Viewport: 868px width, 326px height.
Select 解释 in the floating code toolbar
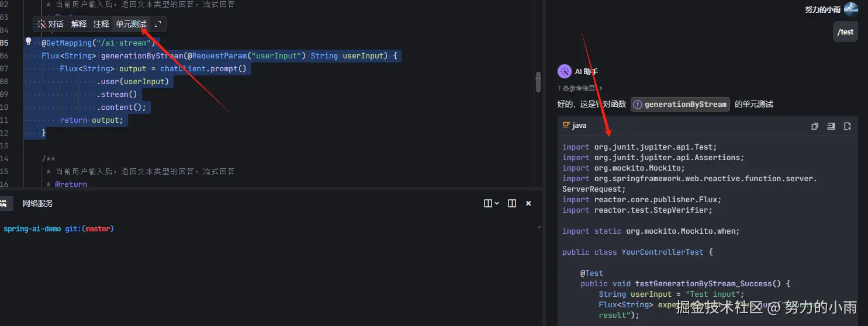[79, 24]
